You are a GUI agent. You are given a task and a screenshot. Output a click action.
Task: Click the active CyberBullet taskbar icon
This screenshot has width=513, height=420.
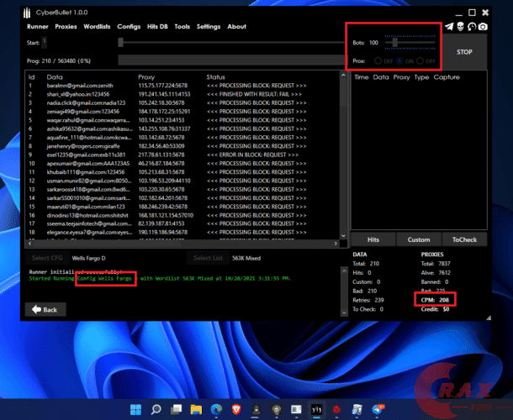coord(316,409)
